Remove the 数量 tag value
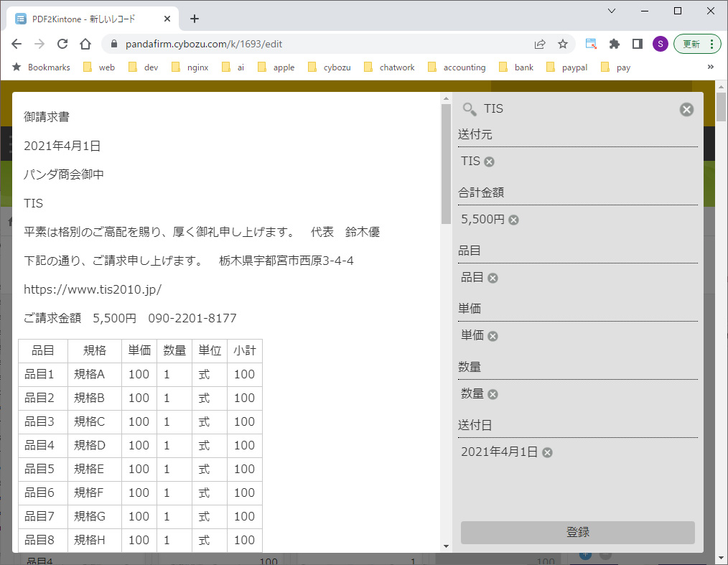728x565 pixels. pyautogui.click(x=493, y=394)
